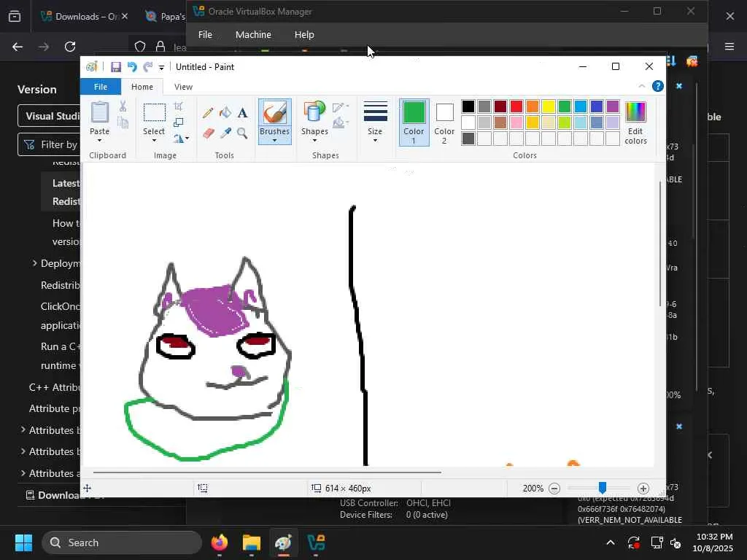Click the Resize icon in Image group

[178, 122]
